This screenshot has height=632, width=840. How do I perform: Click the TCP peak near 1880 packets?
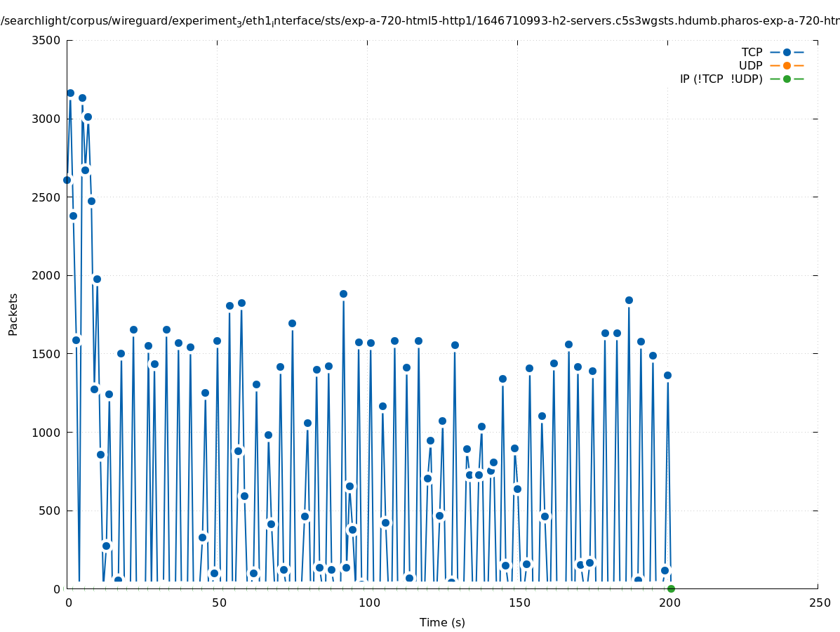(343, 294)
